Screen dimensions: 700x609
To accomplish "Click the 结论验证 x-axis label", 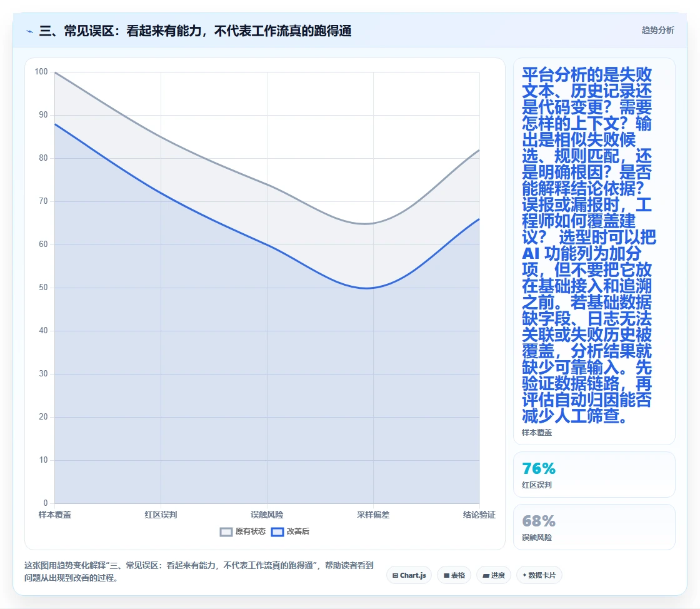I will 479,515.
